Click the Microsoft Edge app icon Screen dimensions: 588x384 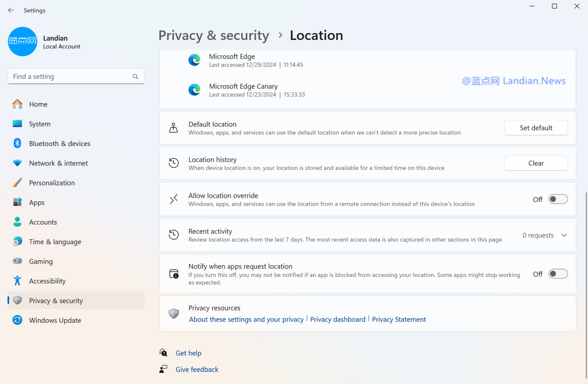(x=194, y=60)
